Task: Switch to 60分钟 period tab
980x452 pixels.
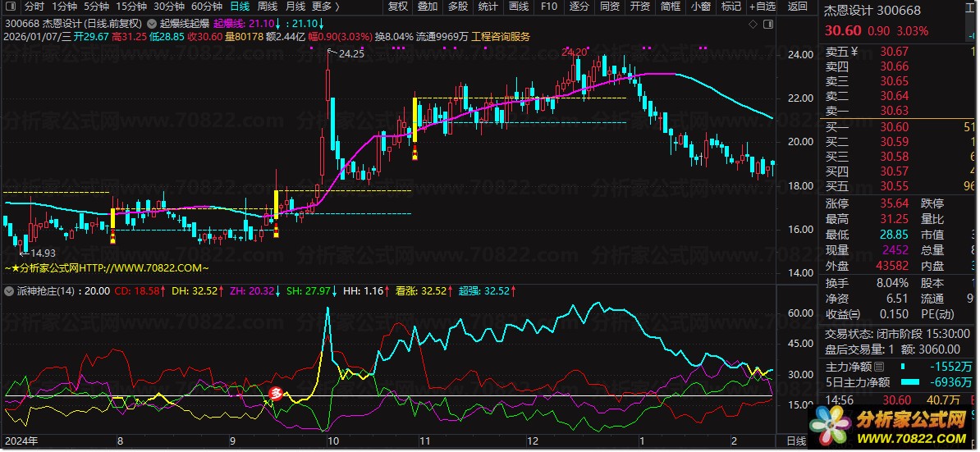Action: [207, 7]
